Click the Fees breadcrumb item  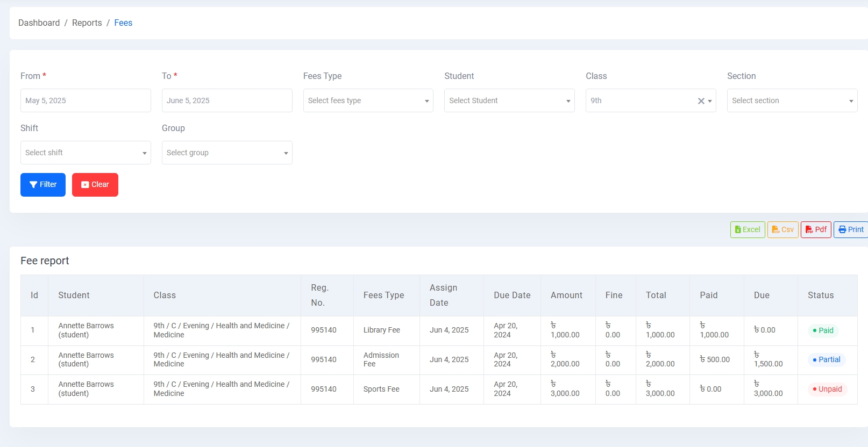pos(123,23)
